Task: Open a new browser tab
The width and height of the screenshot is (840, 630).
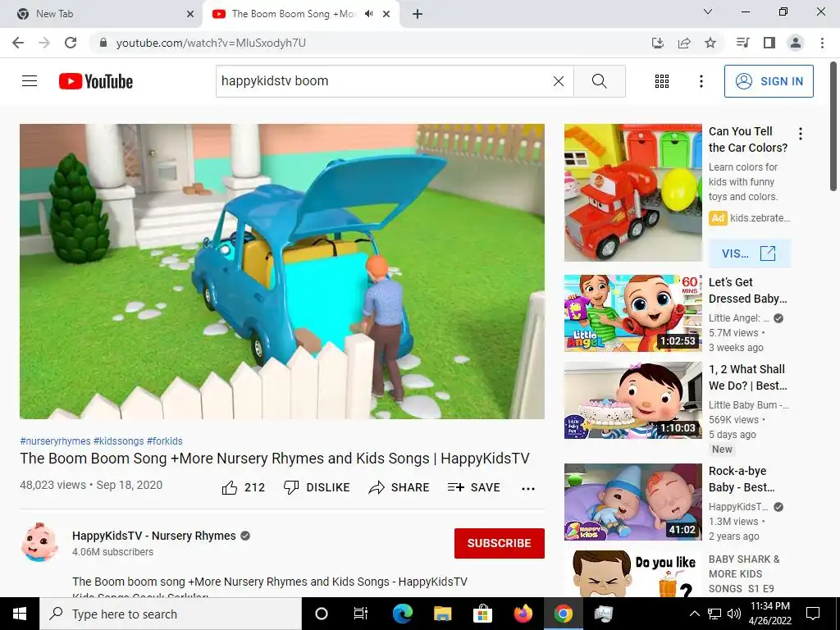Action: coord(418,14)
